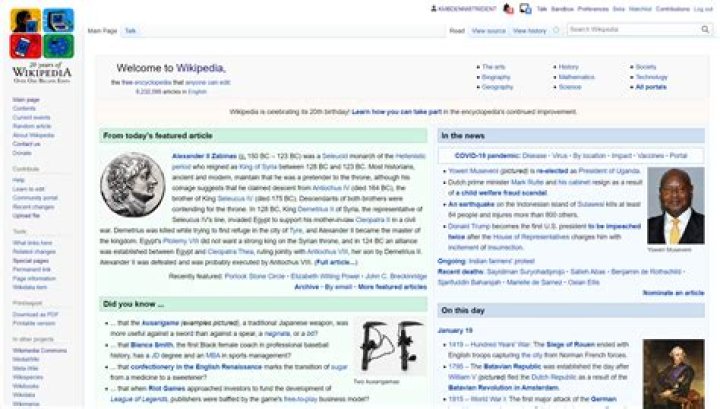Open the Talk tab beside Main Page

pyautogui.click(x=130, y=31)
